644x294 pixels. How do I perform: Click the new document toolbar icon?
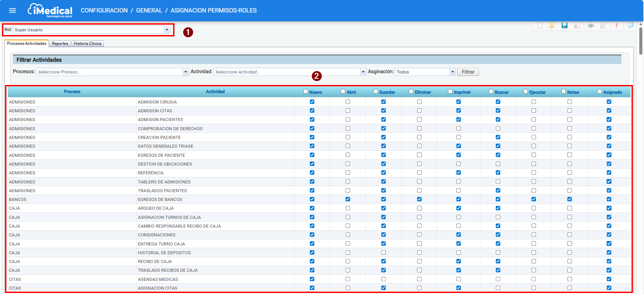click(x=540, y=26)
